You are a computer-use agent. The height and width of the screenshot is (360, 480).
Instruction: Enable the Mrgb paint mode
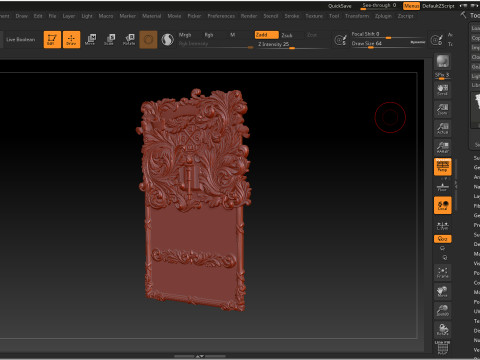coord(185,35)
